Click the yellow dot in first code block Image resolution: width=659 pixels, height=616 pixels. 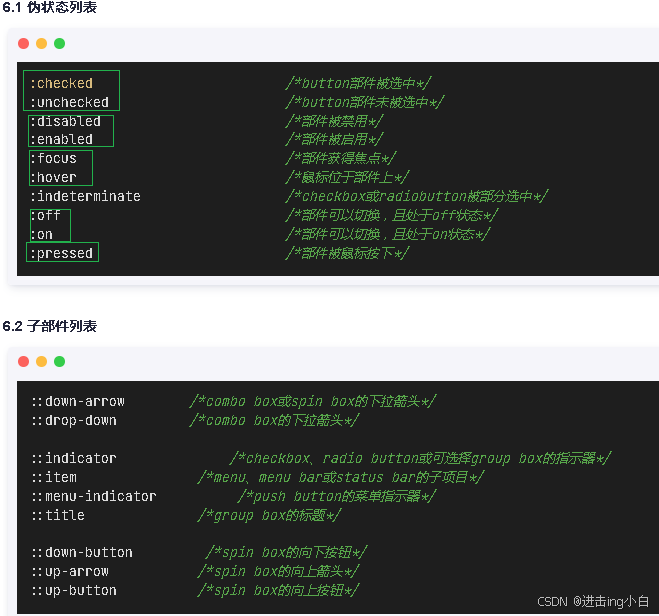(42, 44)
